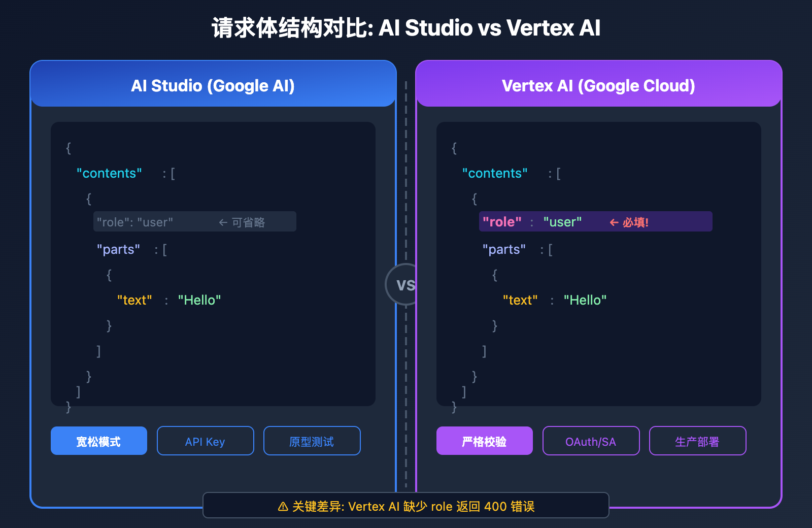Select the AI Studio (Google AI) header
The height and width of the screenshot is (528, 812).
pyautogui.click(x=213, y=85)
